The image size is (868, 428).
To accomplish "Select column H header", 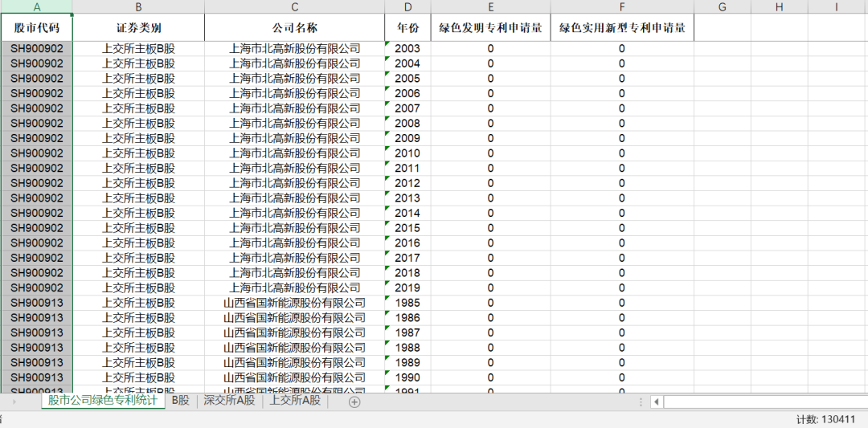I will (780, 6).
